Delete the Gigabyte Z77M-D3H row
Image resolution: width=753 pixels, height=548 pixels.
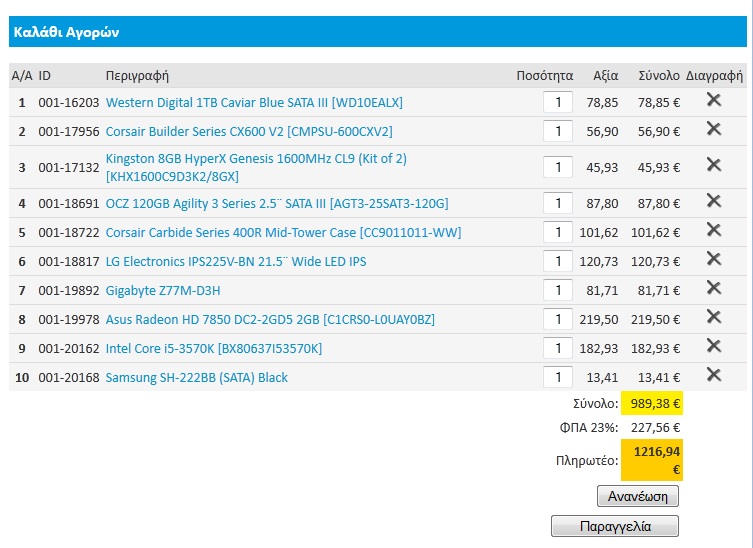[x=714, y=288]
